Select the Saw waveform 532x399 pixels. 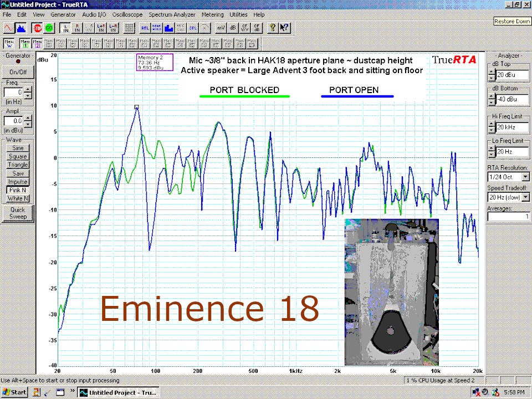(x=18, y=173)
